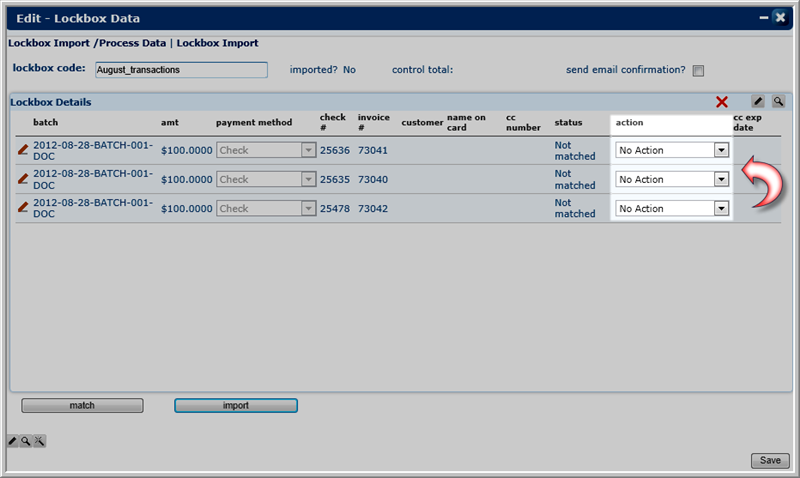Toggle the send email confirmation checkbox
The width and height of the screenshot is (800, 478).
pyautogui.click(x=698, y=70)
